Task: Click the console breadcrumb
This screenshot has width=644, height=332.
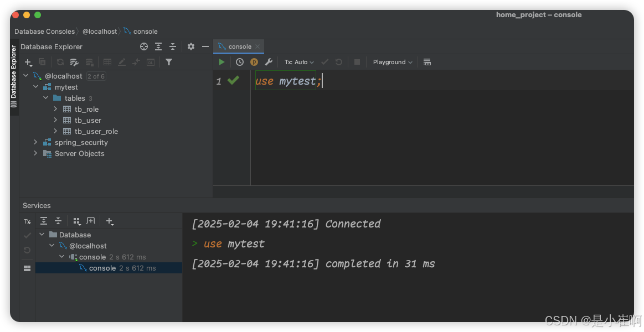Action: point(141,31)
